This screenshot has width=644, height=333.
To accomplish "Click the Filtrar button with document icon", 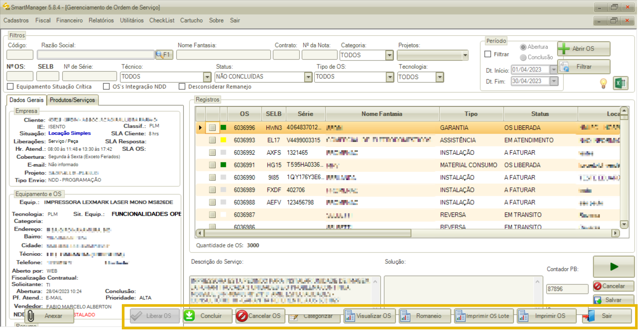I will 584,67.
